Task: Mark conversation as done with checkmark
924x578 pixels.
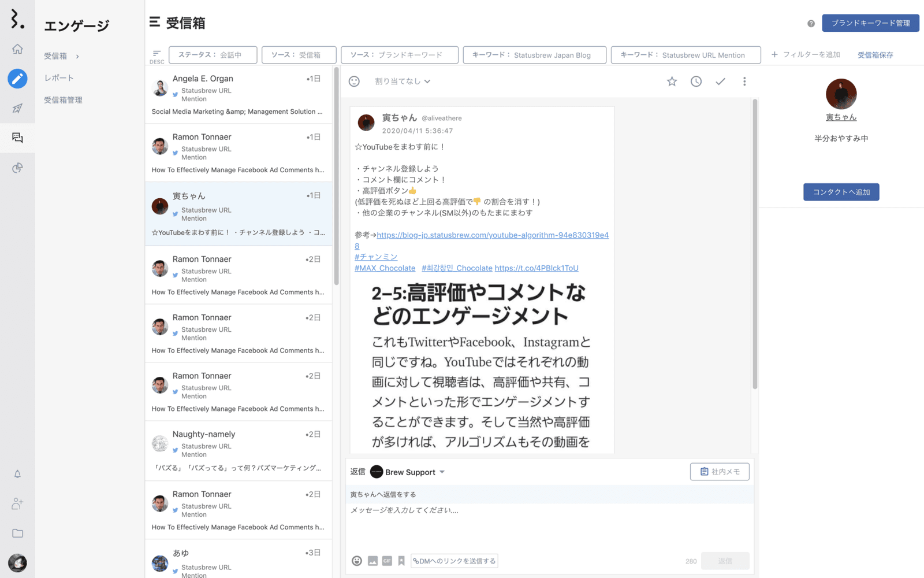Action: (720, 81)
